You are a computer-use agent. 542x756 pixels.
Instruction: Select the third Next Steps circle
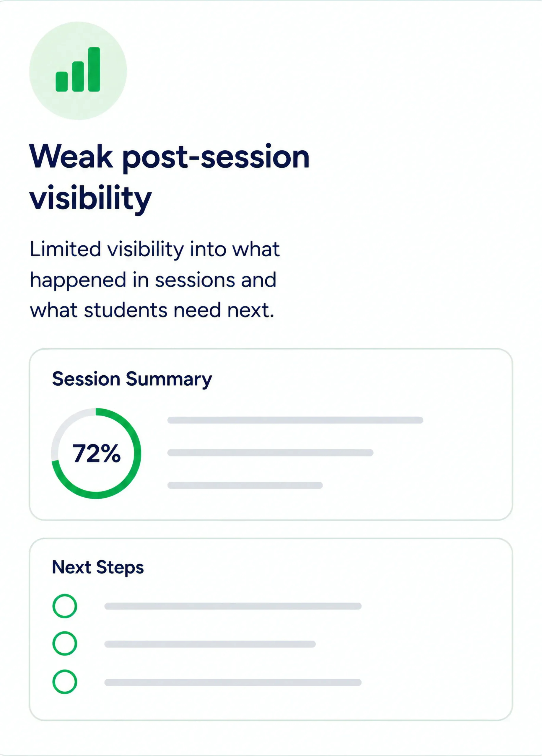[x=65, y=682]
